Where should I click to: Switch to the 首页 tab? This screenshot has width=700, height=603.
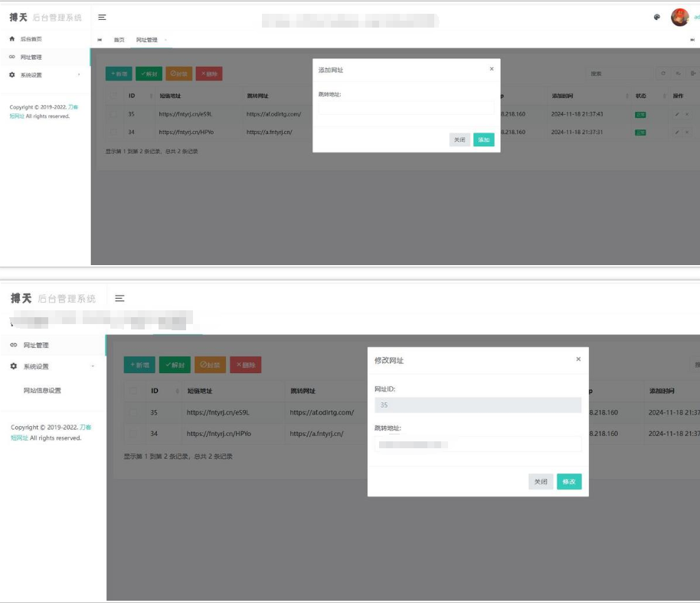coord(119,40)
